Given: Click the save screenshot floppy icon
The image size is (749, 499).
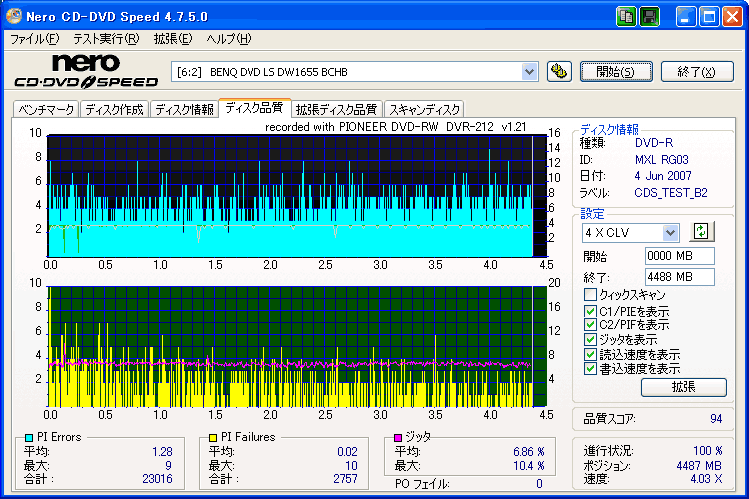Looking at the screenshot, I should pos(650,17).
